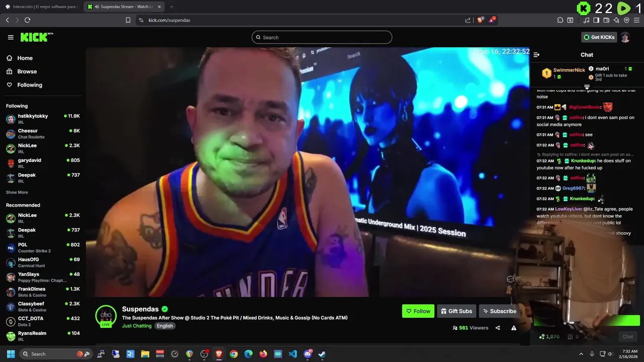Open Cheesur channel in Following list

[x=43, y=134]
